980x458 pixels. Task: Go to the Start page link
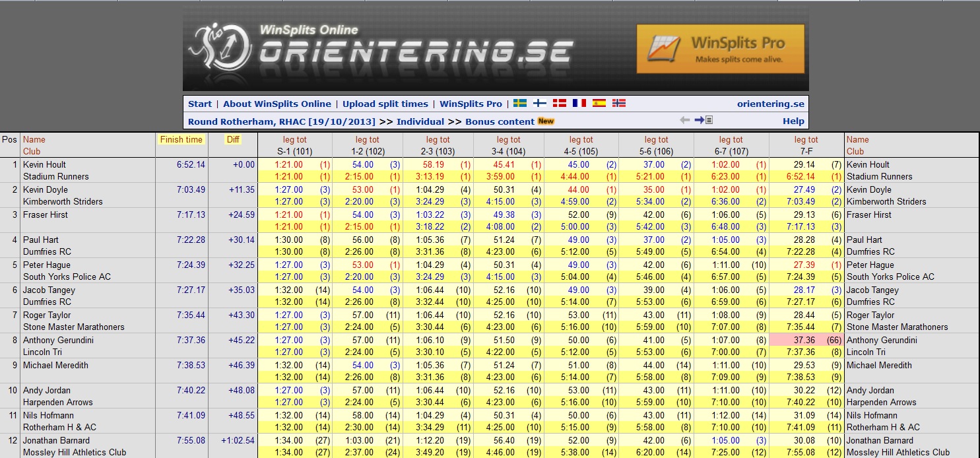click(200, 104)
